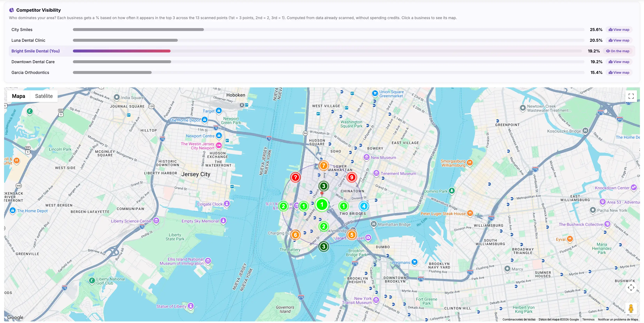Click the red rank 9 marker
The image size is (644, 323).
click(x=351, y=177)
